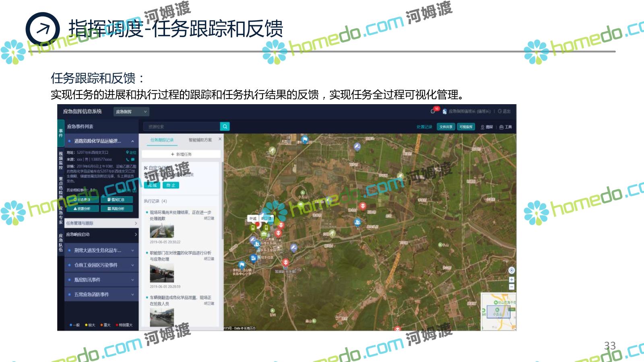The width and height of the screenshot is (644, 362).
Task: Click the 新增任务 add task button
Action: [x=181, y=154]
